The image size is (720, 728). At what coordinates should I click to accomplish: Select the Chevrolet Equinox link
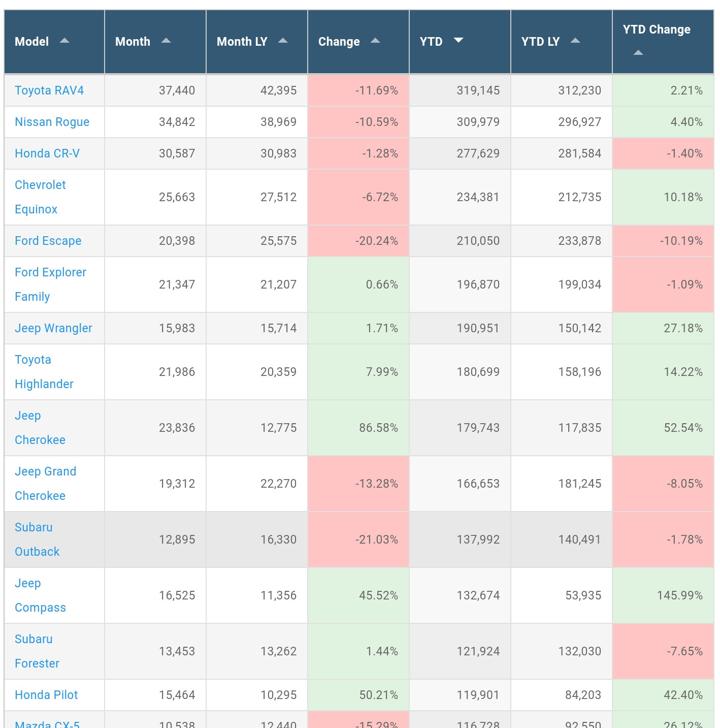pos(40,197)
